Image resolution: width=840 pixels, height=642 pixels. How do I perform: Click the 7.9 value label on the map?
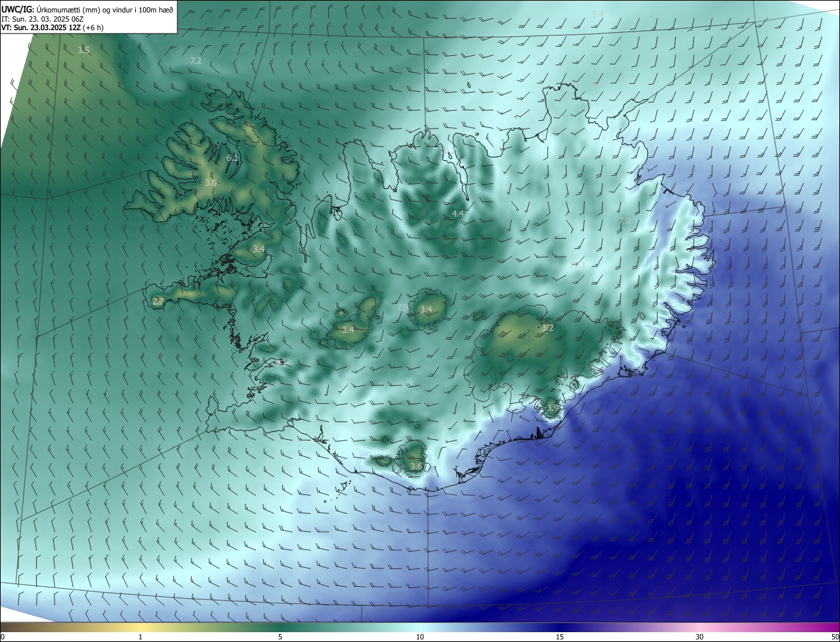(402, 307)
